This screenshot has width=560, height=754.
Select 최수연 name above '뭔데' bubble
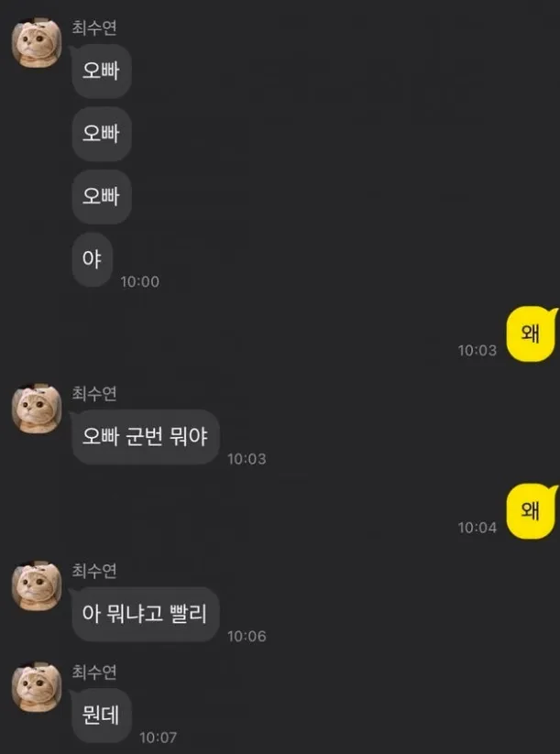click(x=94, y=672)
